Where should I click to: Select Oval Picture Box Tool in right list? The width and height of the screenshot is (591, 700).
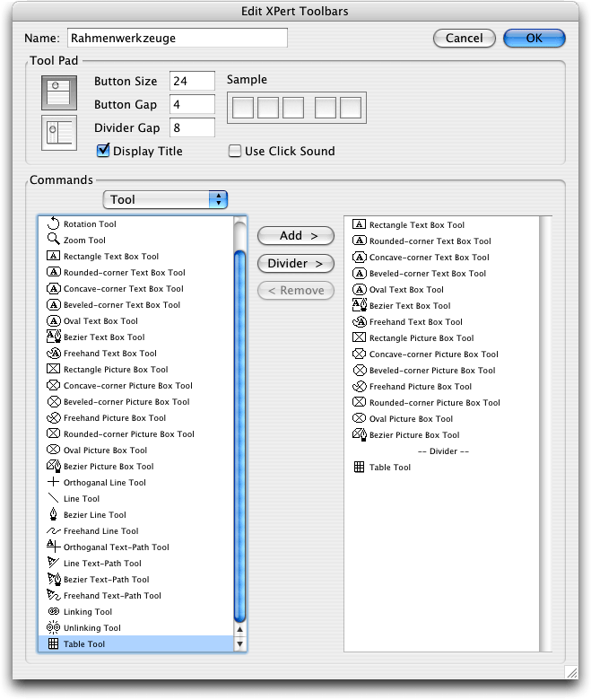(x=441, y=419)
